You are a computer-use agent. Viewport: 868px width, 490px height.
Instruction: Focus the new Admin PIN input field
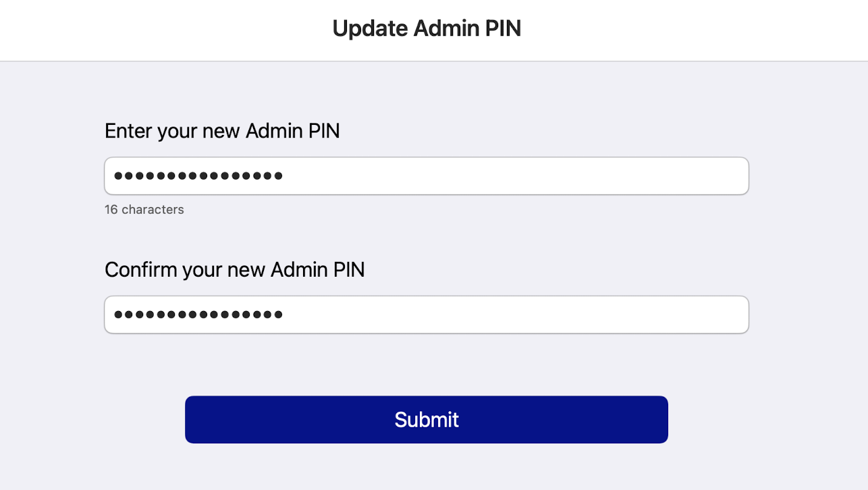click(x=427, y=176)
